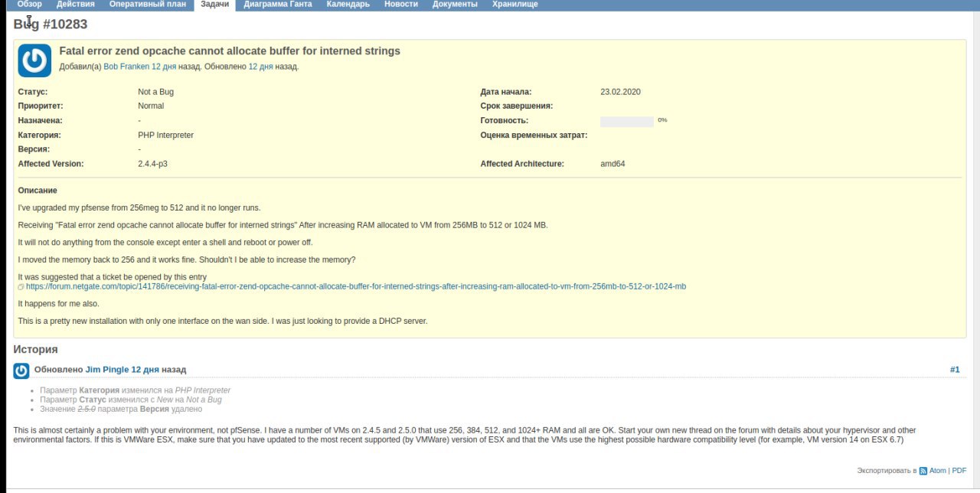980x493 pixels.
Task: Click Jim Pingle's avatar in История
Action: 21,371
